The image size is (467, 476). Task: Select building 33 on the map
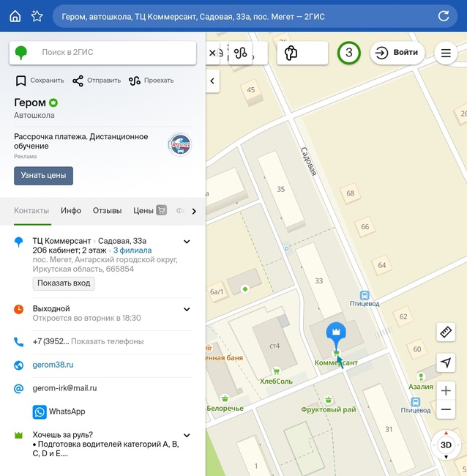[x=318, y=280]
